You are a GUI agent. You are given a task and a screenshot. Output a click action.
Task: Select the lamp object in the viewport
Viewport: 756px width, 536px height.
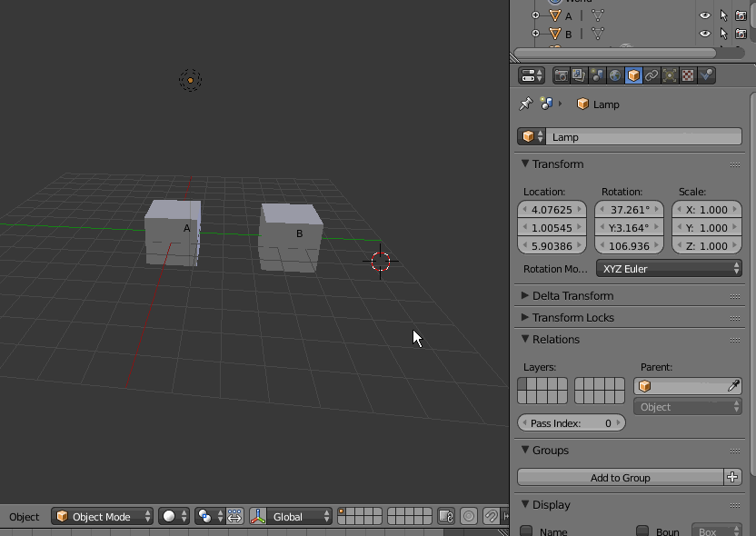(190, 80)
